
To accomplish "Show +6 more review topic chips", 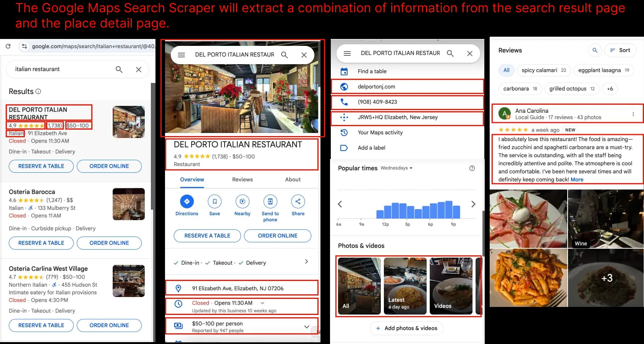I will [610, 89].
